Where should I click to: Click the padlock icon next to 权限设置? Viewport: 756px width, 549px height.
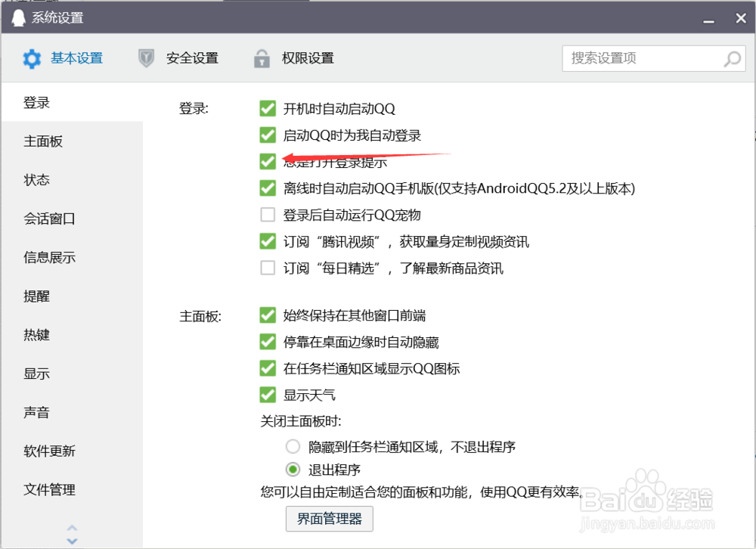[x=262, y=58]
